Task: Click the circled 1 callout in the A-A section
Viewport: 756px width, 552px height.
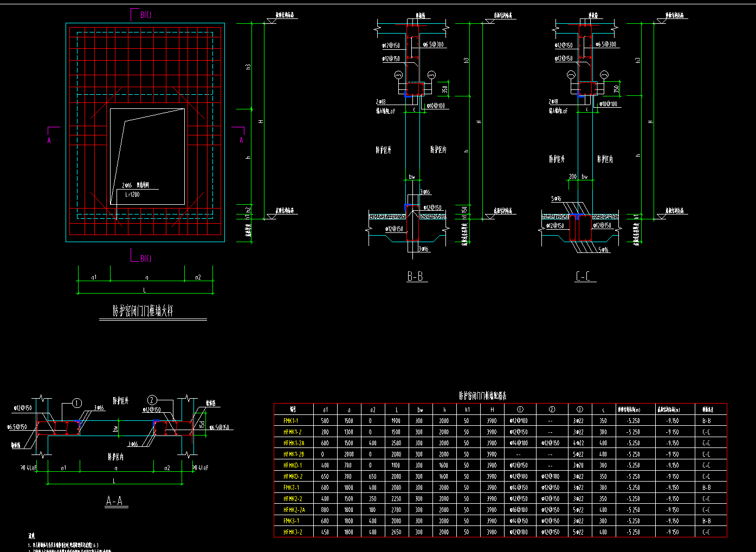Action: [x=77, y=403]
